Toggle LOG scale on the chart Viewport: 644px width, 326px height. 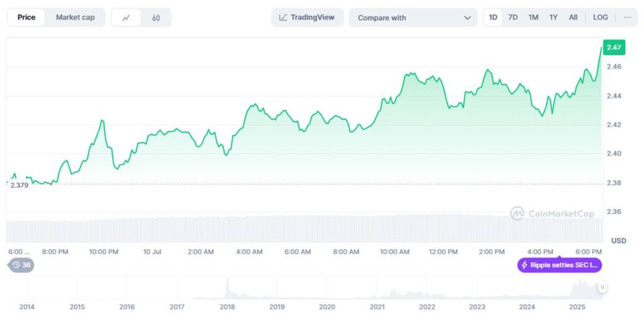[601, 17]
